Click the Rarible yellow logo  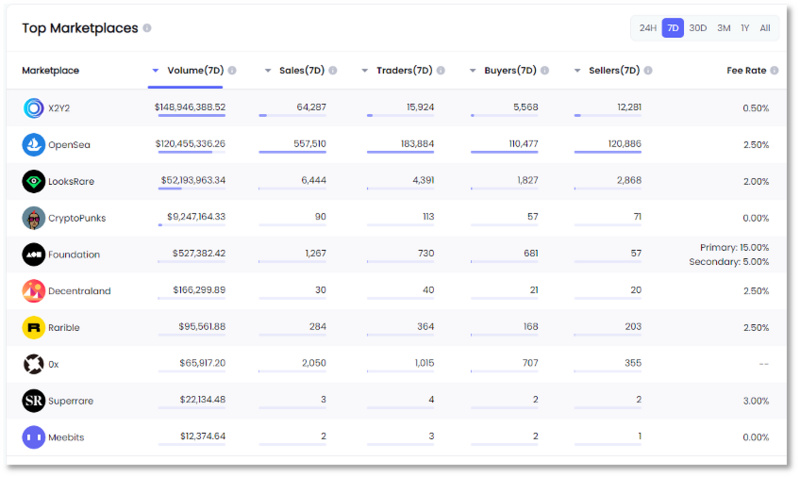34,328
